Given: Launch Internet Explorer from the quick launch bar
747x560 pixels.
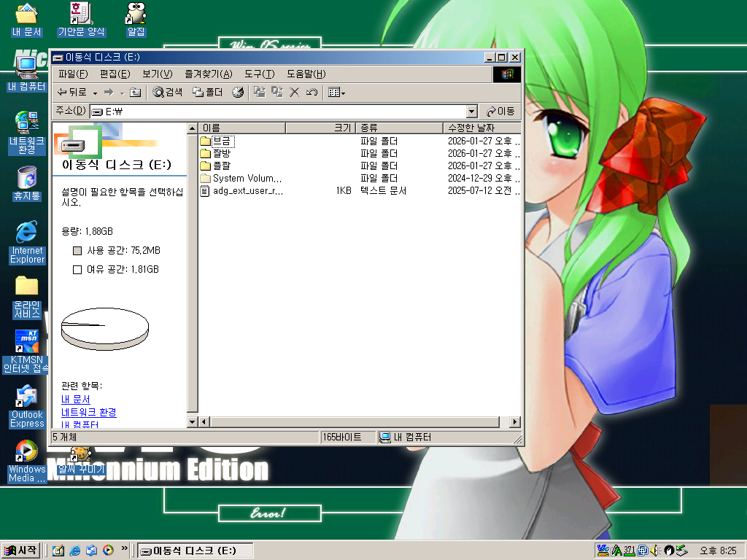Looking at the screenshot, I should coord(74,551).
